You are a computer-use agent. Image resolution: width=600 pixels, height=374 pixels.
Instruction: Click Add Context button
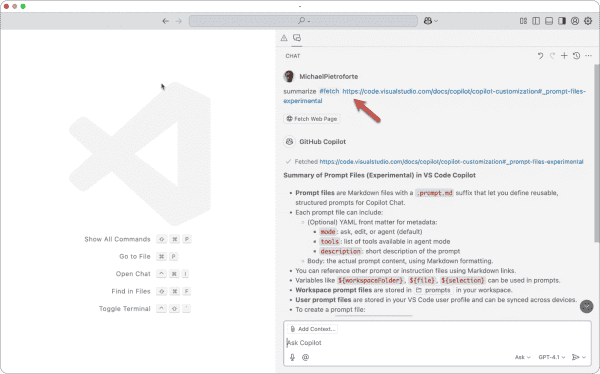(312, 329)
